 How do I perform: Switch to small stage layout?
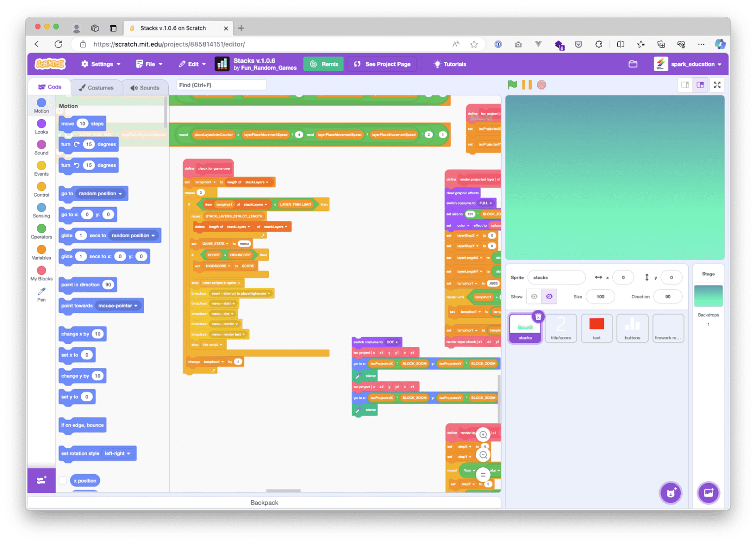tap(685, 85)
